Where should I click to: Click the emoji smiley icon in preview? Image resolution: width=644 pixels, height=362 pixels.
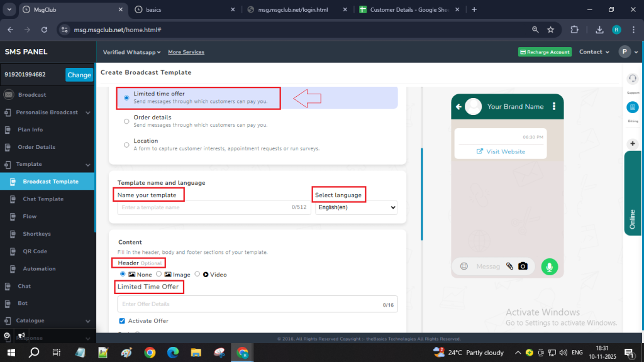[464, 266]
